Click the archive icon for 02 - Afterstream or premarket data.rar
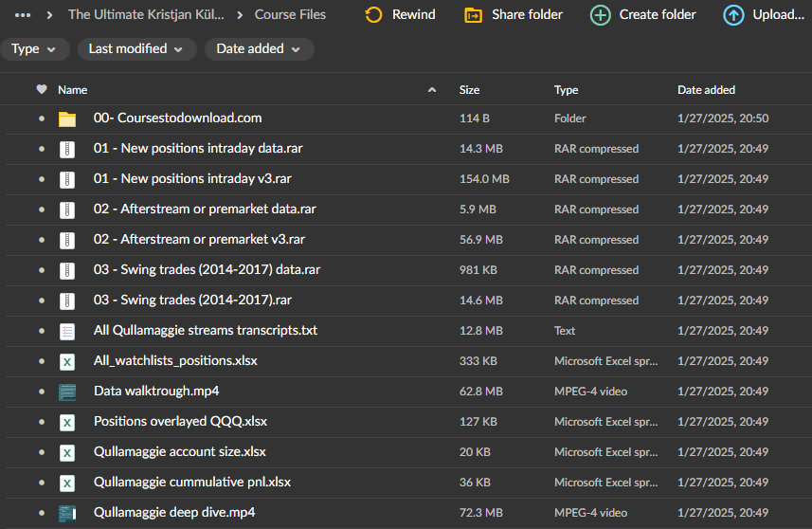This screenshot has width=812, height=529. pos(67,210)
